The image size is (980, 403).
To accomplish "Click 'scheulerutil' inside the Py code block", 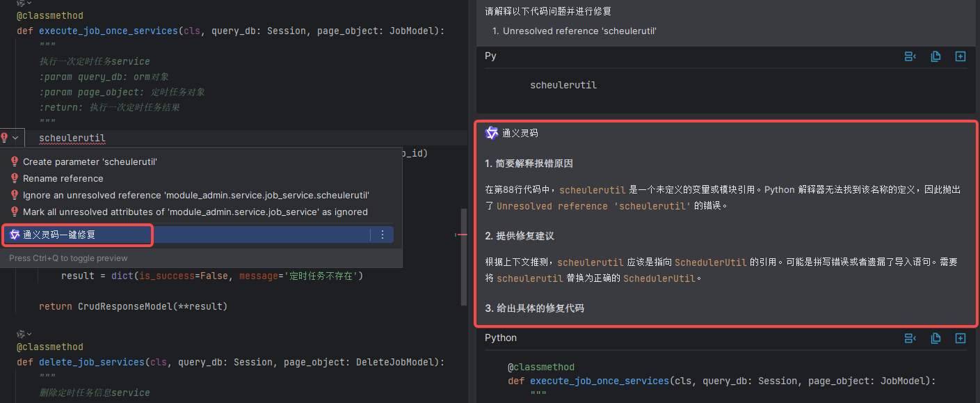I will [x=563, y=85].
